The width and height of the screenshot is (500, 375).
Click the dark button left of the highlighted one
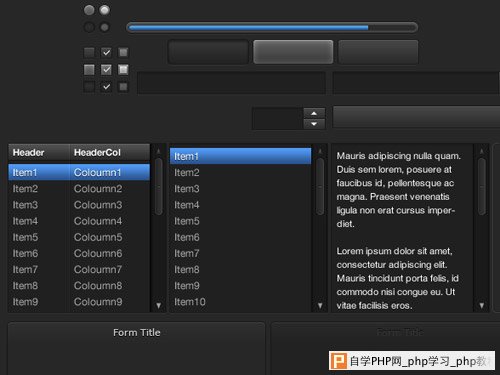coord(208,52)
